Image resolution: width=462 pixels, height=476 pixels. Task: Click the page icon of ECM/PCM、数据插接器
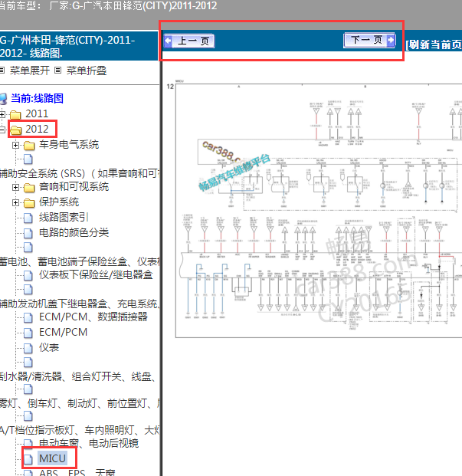click(x=28, y=317)
